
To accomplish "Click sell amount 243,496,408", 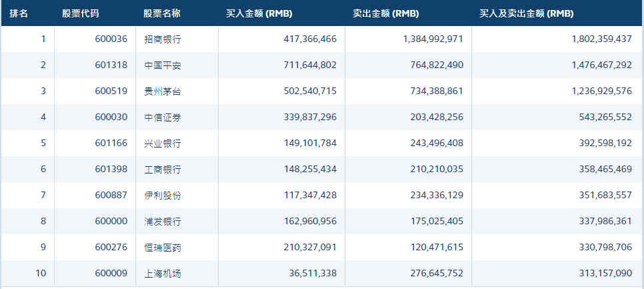I will 437,143.
